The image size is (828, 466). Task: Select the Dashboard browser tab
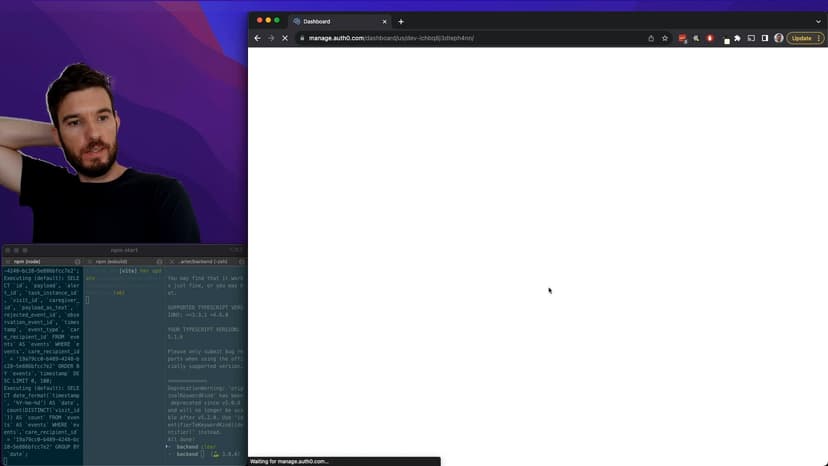pyautogui.click(x=330, y=21)
